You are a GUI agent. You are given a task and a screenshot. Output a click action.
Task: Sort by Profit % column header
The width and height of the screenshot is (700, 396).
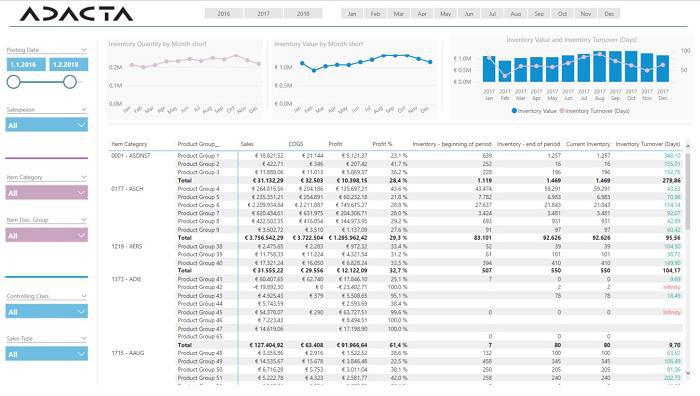[382, 144]
